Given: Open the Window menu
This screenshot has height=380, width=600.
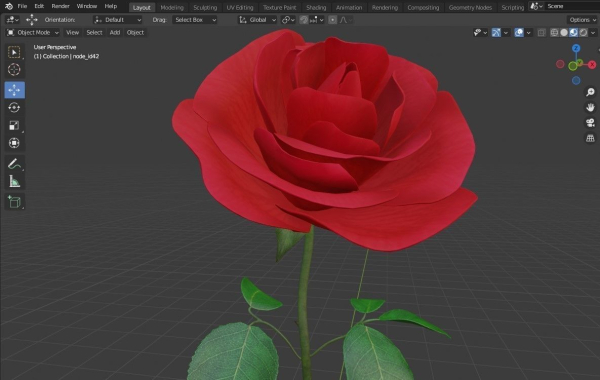Looking at the screenshot, I should 87,6.
